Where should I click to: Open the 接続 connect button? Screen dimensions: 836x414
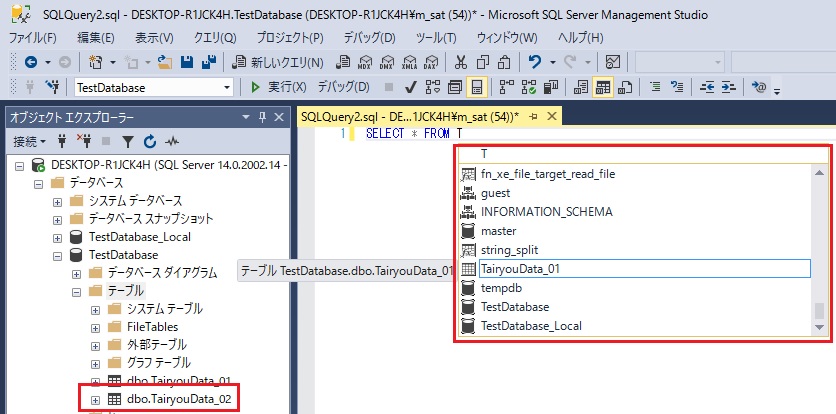click(29, 141)
